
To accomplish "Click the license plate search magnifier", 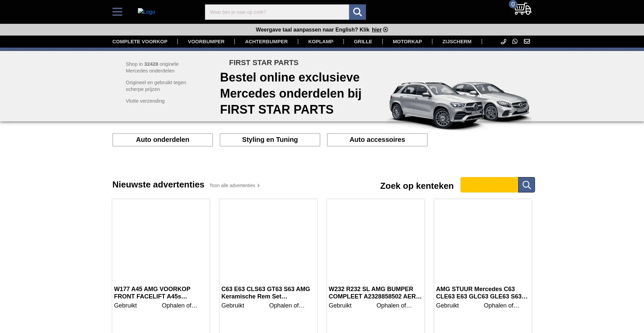I will tap(526, 185).
